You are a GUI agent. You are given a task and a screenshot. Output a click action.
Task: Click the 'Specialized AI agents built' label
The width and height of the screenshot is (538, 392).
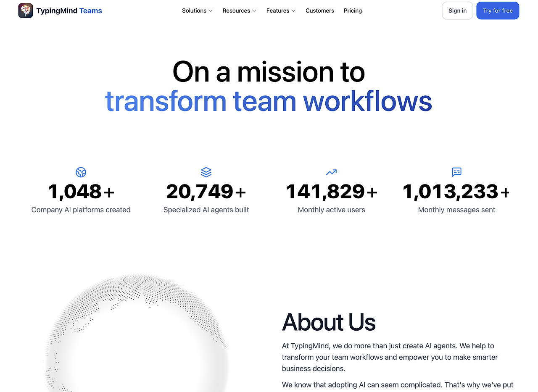[x=206, y=210]
